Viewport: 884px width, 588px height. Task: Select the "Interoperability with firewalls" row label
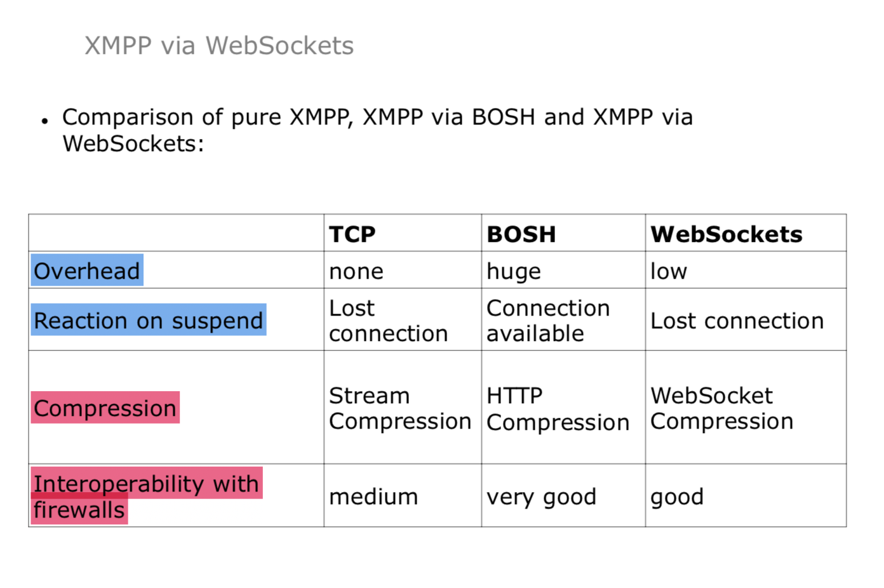pyautogui.click(x=145, y=496)
